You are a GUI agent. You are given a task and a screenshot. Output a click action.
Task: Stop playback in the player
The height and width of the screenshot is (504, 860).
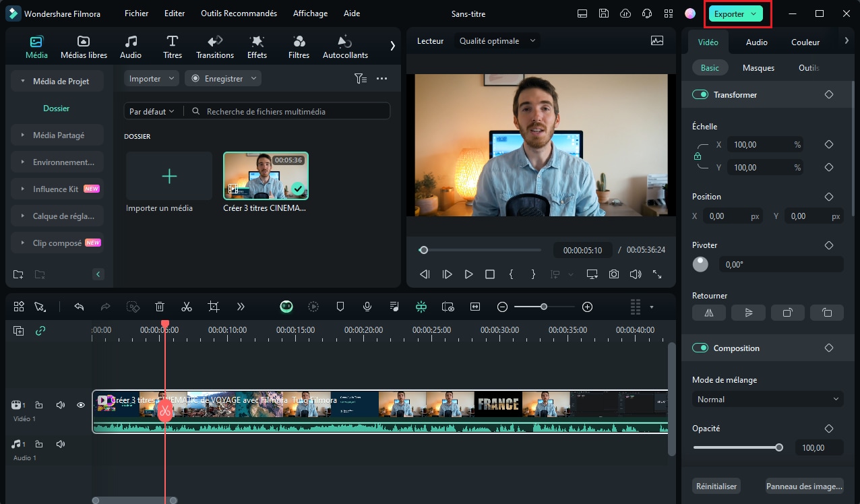click(490, 274)
